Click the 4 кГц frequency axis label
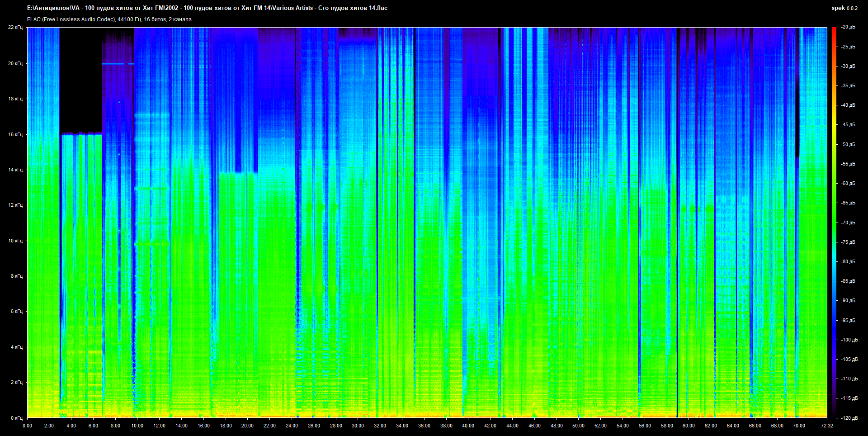The height and width of the screenshot is (436, 868). [x=16, y=347]
